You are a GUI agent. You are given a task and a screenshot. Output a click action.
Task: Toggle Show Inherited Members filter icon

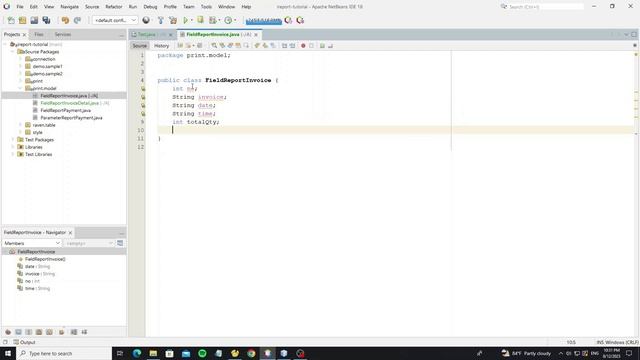coord(8,332)
